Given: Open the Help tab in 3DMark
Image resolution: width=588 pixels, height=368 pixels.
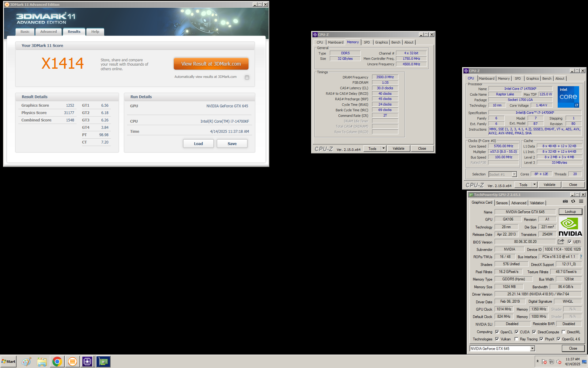Looking at the screenshot, I should tap(95, 32).
